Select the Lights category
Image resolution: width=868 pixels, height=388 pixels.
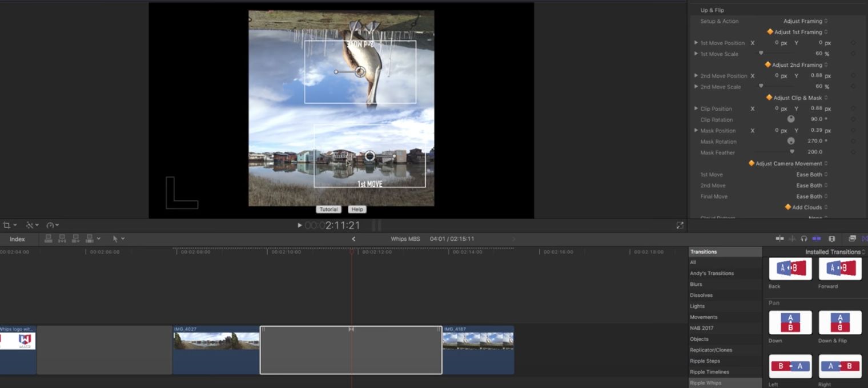coord(725,306)
